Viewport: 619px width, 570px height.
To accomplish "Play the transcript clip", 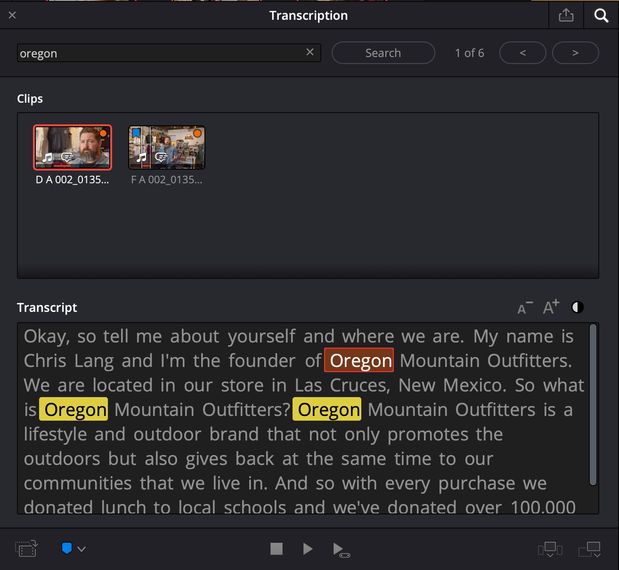I will [307, 549].
